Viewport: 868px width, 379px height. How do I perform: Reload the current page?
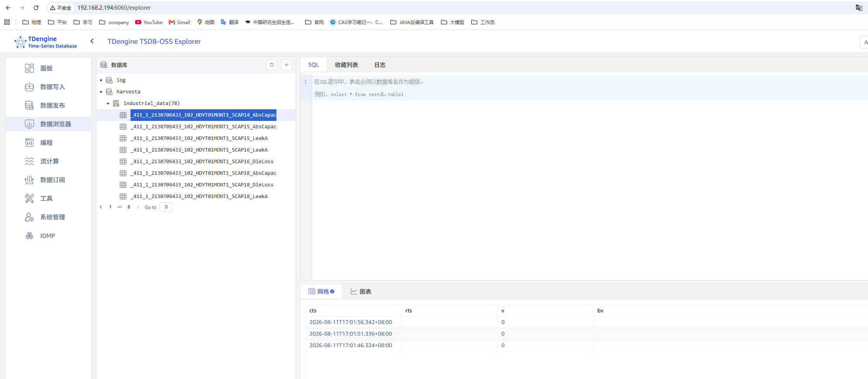[36, 8]
